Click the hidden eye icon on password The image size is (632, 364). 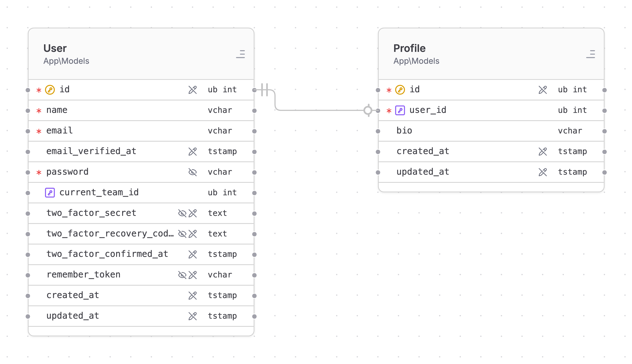tap(192, 172)
